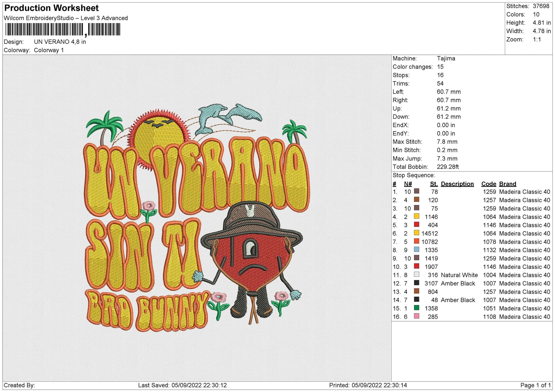Click the St. column header
555x392 pixels.
434,184
